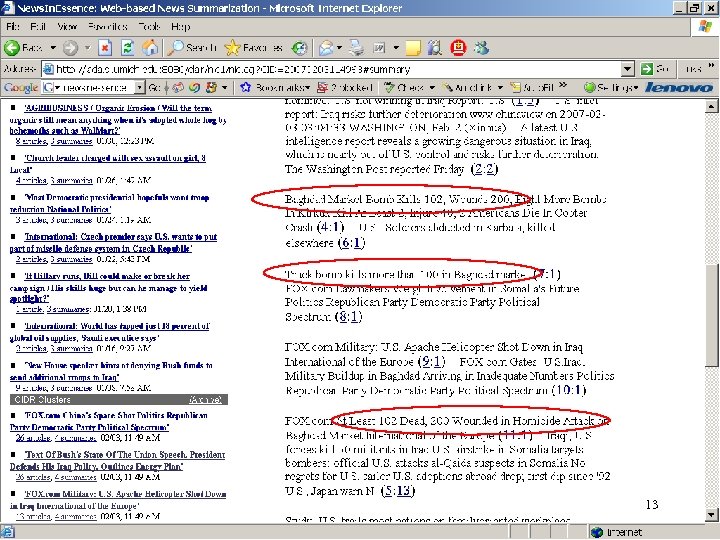Click the Edit with Word icon

(379, 47)
